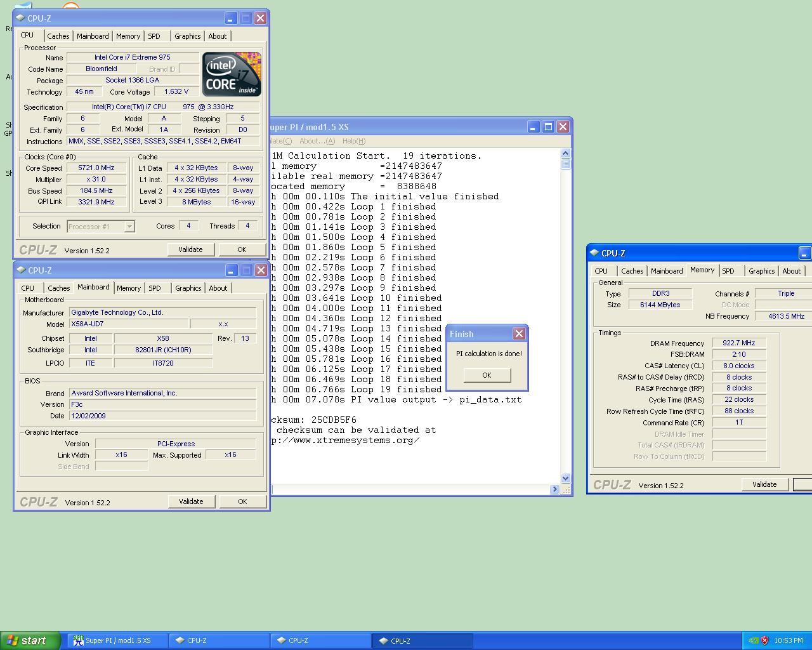
Task: Switch to the first CPU-Z taskbar button
Action: tap(219, 640)
